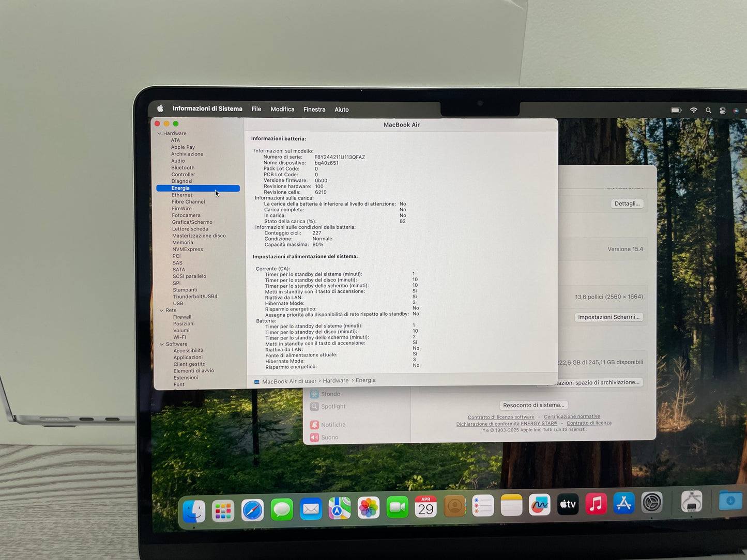
Task: Open System Information chip icon in Dock
Action: coord(691,501)
